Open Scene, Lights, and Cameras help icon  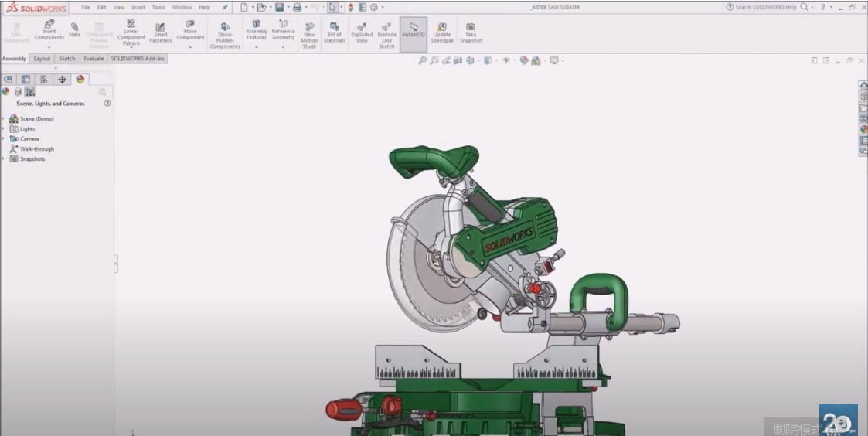click(107, 103)
